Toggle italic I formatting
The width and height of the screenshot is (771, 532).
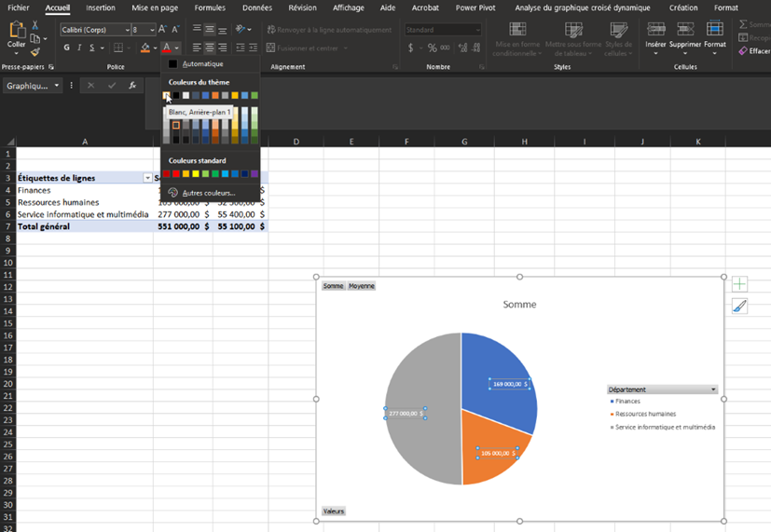79,48
